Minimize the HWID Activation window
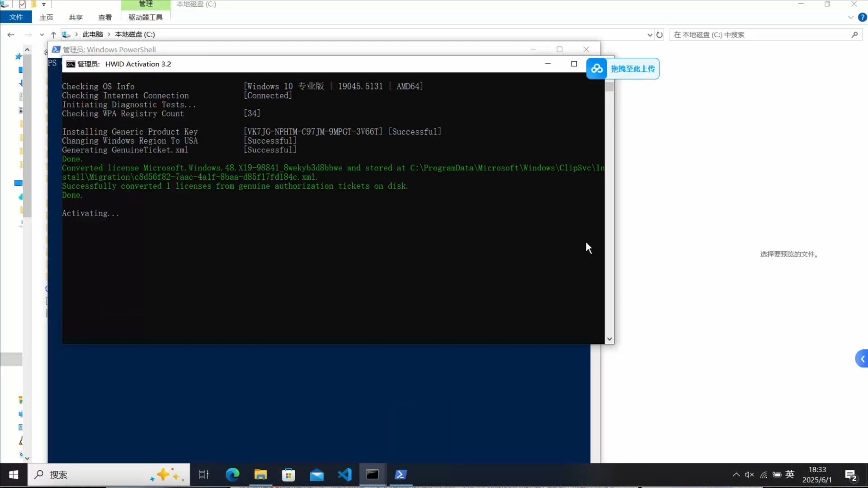This screenshot has height=488, width=868. [x=548, y=64]
